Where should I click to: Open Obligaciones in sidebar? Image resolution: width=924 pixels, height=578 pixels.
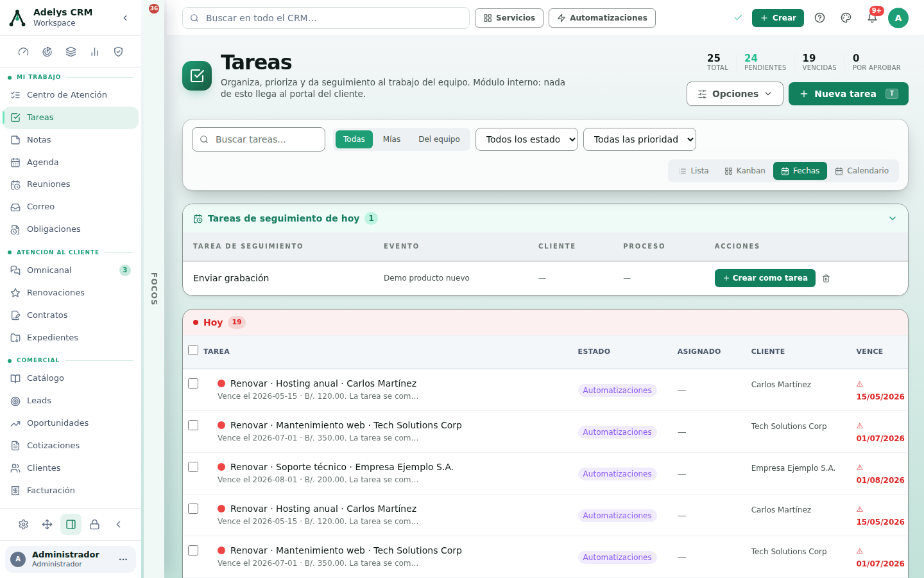click(71, 229)
